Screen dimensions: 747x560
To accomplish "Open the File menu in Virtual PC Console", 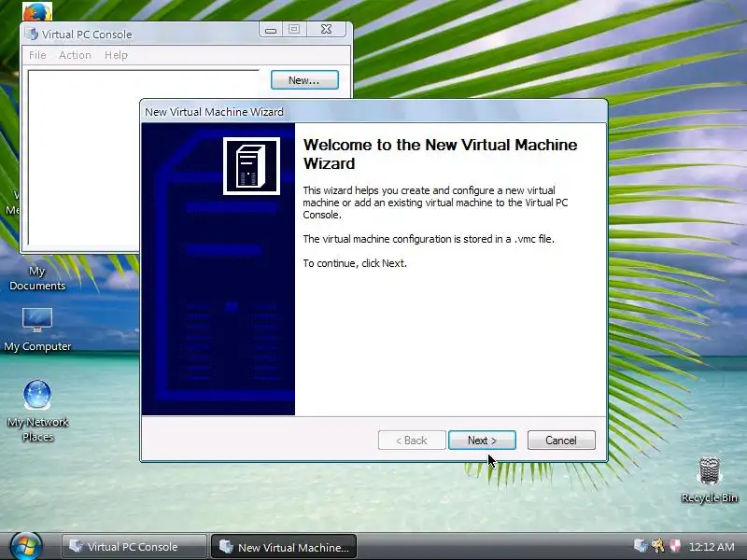I will coord(37,55).
